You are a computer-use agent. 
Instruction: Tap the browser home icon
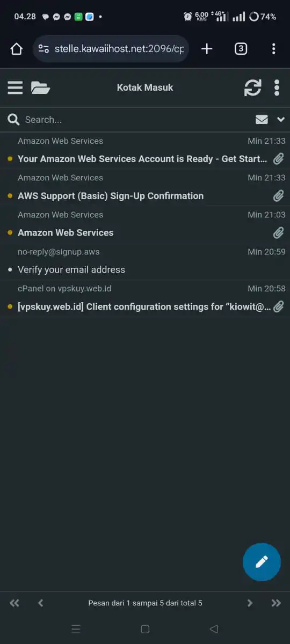17,49
